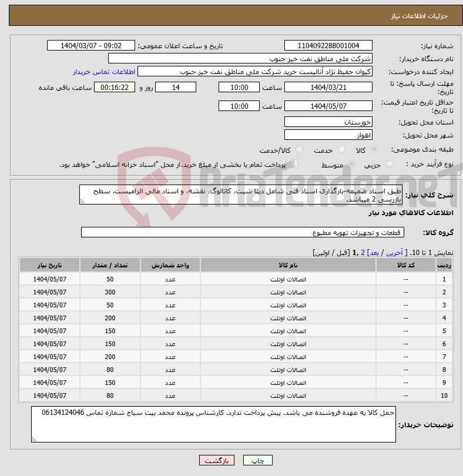The height and width of the screenshot is (476, 463).
Task: Select quantity 50 in row 3
Action: [x=110, y=305]
